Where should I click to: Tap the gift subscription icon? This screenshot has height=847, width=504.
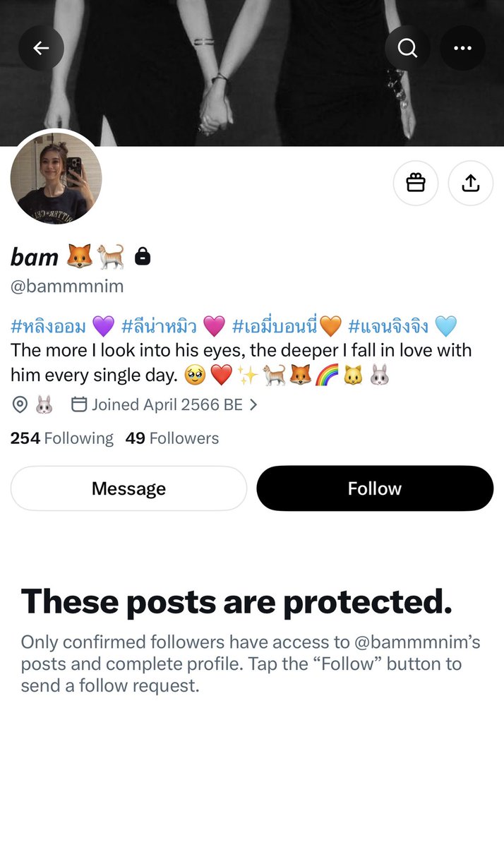pos(416,184)
